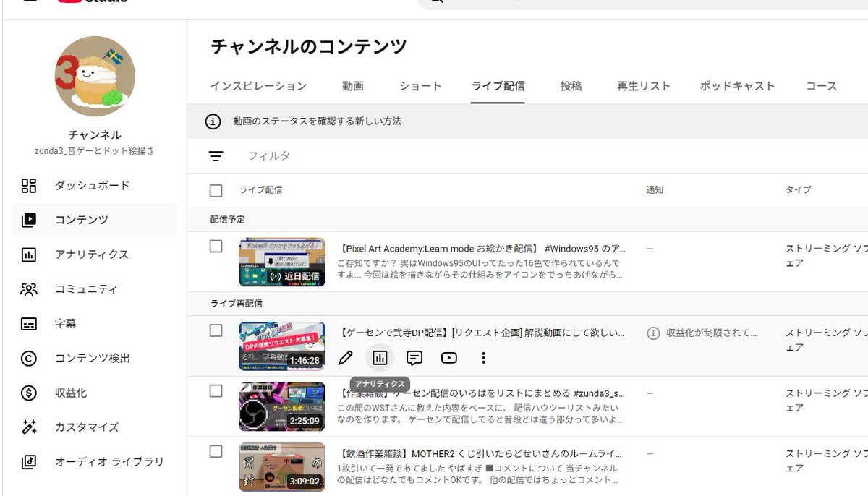Click the view-on-YouTube icon for ゲーセンで弐寺DP配信
The image size is (868, 496).
click(449, 357)
